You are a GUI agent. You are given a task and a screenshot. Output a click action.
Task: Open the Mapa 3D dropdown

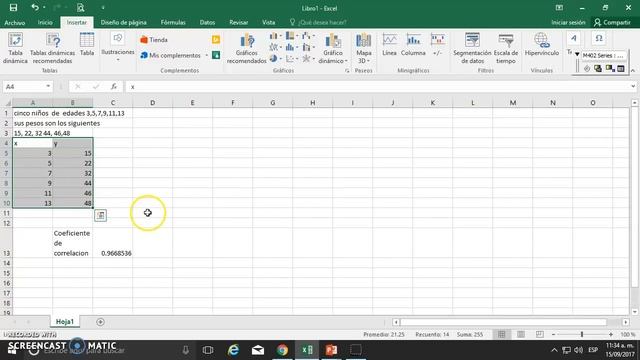pos(363,48)
